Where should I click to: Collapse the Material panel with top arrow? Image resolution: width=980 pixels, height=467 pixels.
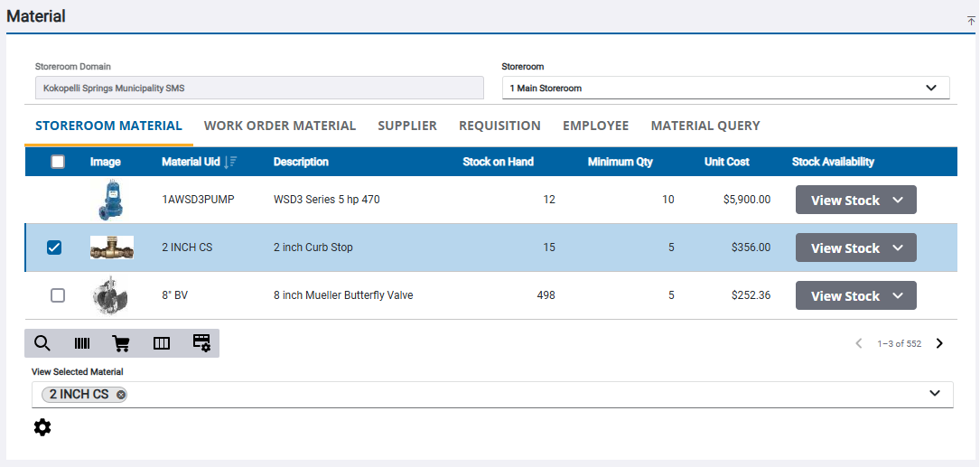click(971, 20)
